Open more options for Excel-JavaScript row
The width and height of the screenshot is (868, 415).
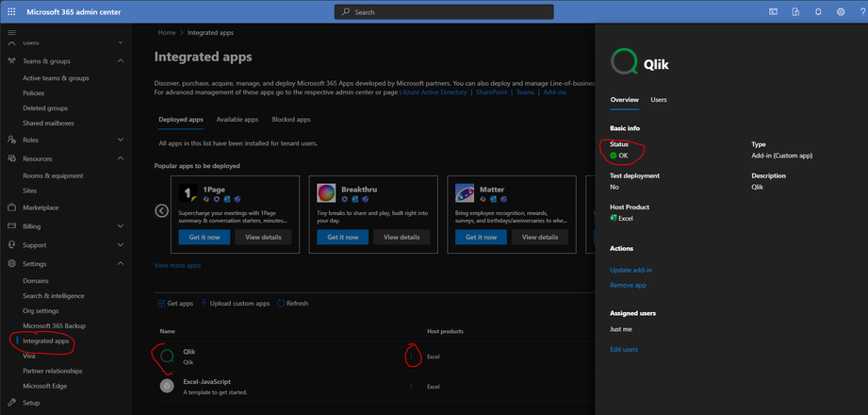pos(411,386)
